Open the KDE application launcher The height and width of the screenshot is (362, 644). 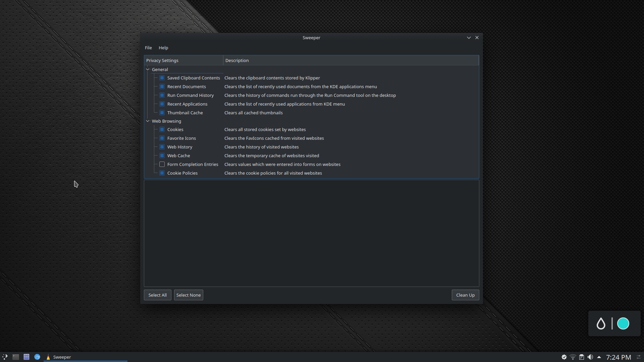click(x=5, y=357)
